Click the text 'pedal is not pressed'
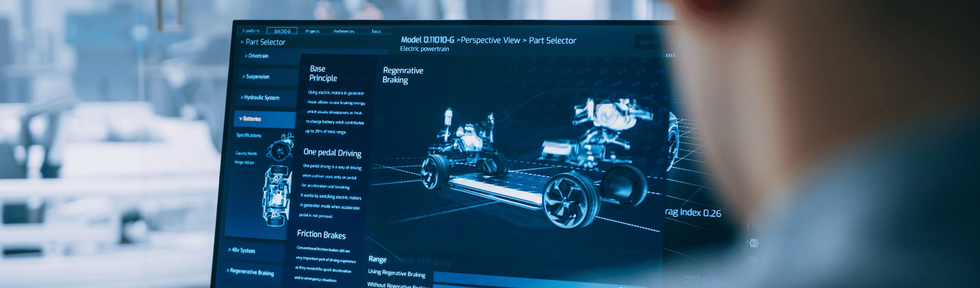The width and height of the screenshot is (980, 288). pyautogui.click(x=315, y=216)
